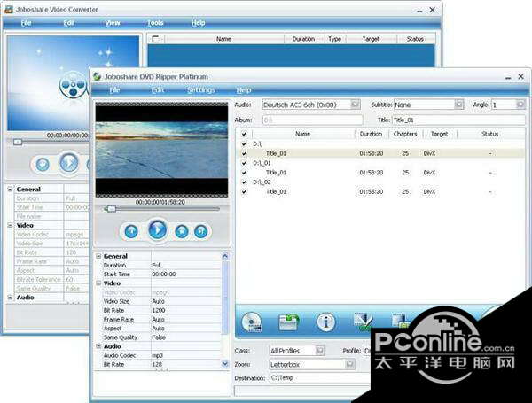Click the large Play button in Video Converter
Screen dimensions: 532x403
pos(68,163)
